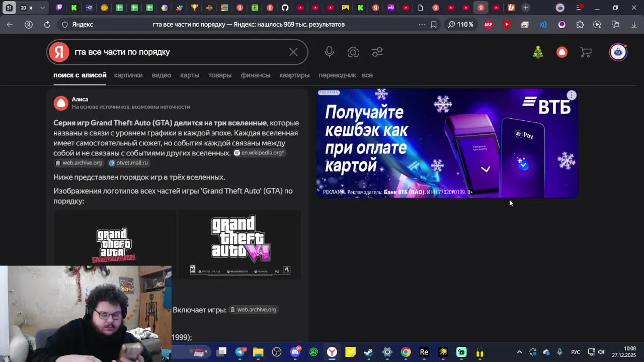Reload the page

pyautogui.click(x=47, y=25)
